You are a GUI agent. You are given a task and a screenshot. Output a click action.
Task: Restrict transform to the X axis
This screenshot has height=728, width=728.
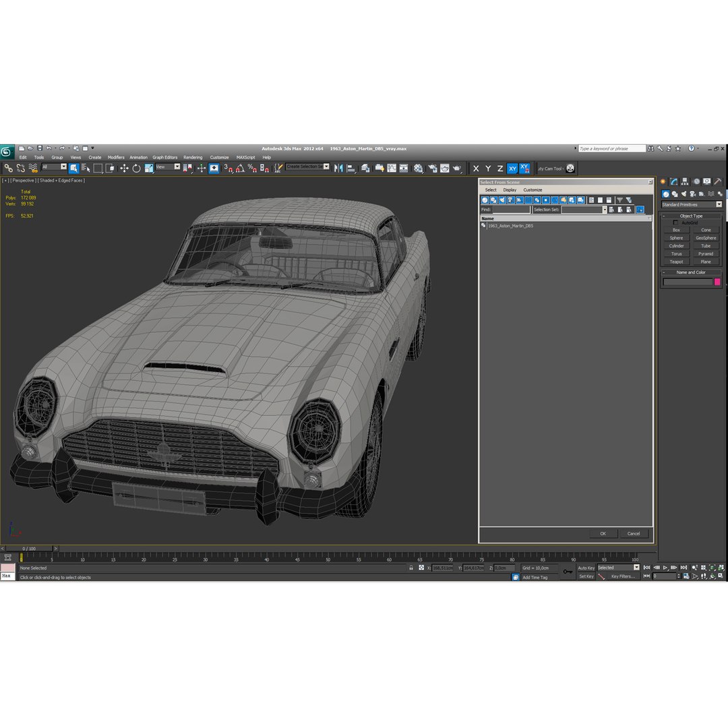point(476,169)
